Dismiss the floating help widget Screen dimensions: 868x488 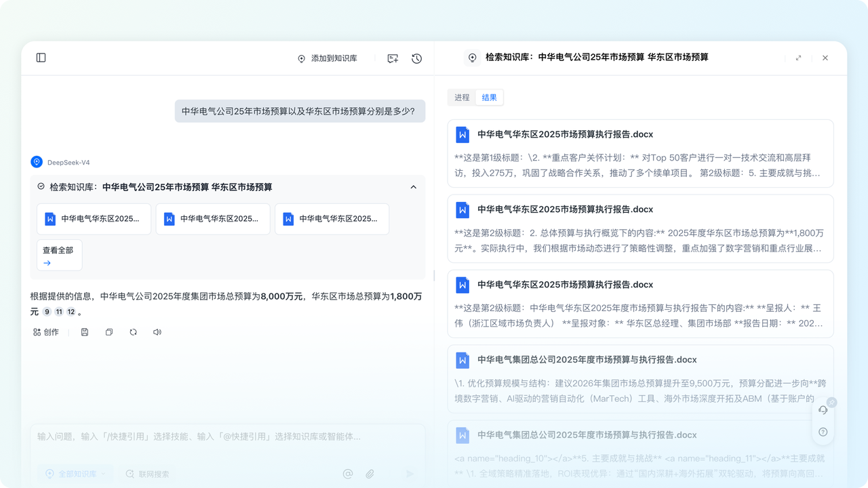click(832, 403)
